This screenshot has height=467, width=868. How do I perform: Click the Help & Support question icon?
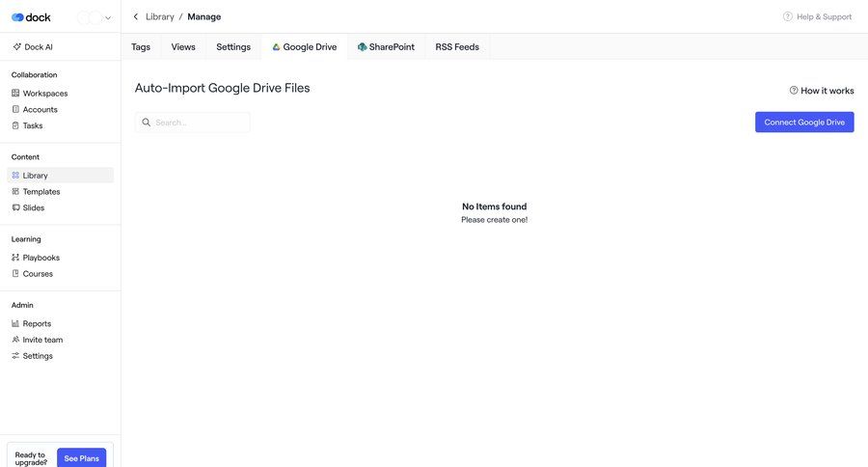788,16
